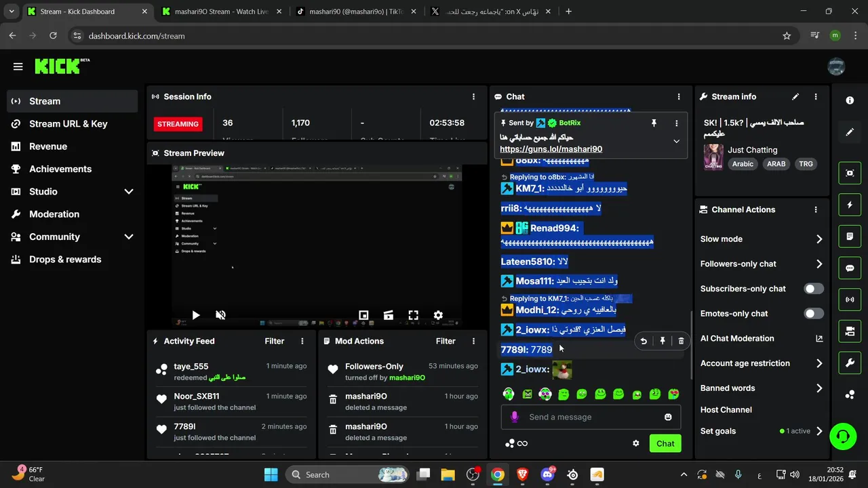The width and height of the screenshot is (868, 488).
Task: Go to Stream URL & Key page
Action: (73, 124)
